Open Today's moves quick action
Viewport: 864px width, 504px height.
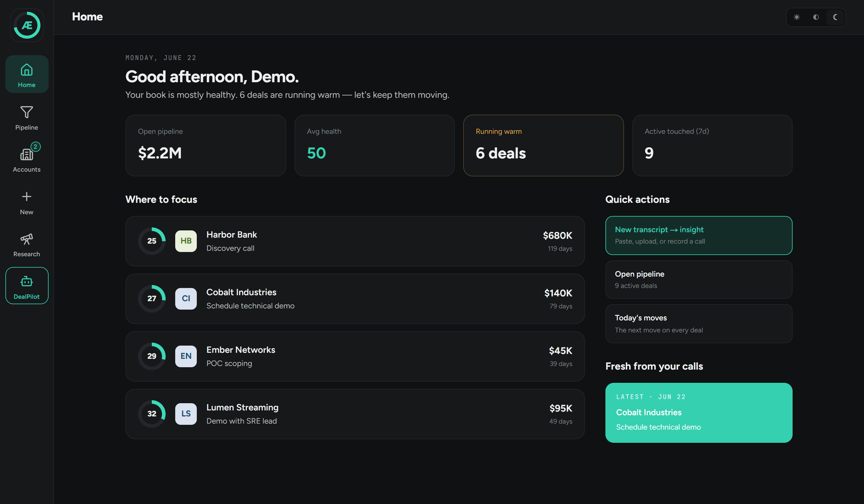(699, 324)
